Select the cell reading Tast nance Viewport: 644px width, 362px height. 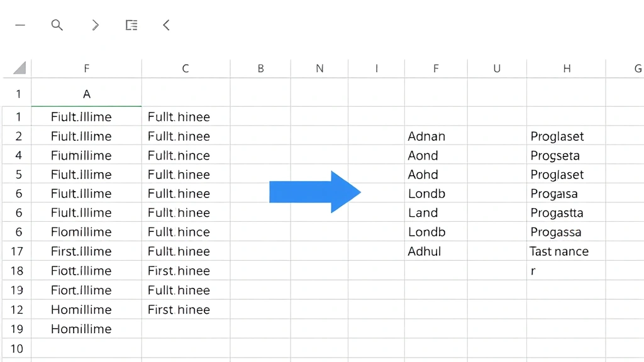[x=559, y=251]
